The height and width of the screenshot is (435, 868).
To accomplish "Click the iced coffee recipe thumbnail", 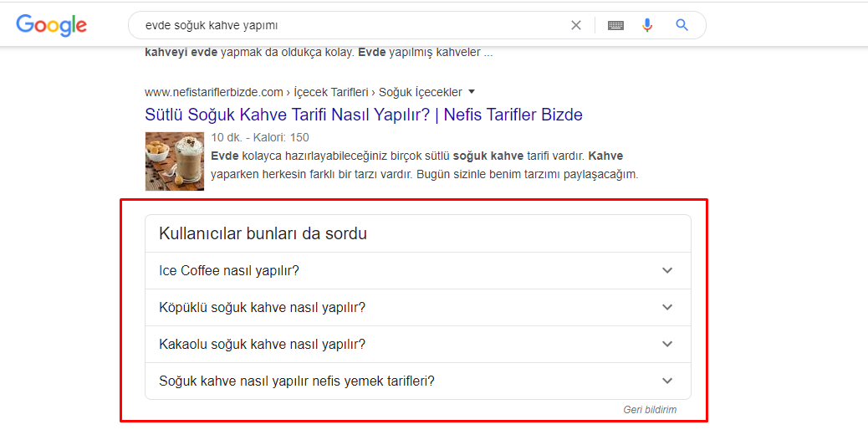I will tap(175, 161).
